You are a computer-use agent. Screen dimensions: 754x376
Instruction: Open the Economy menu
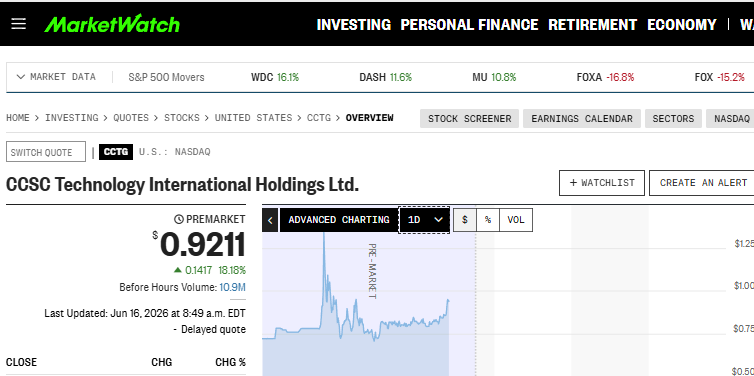pos(681,25)
